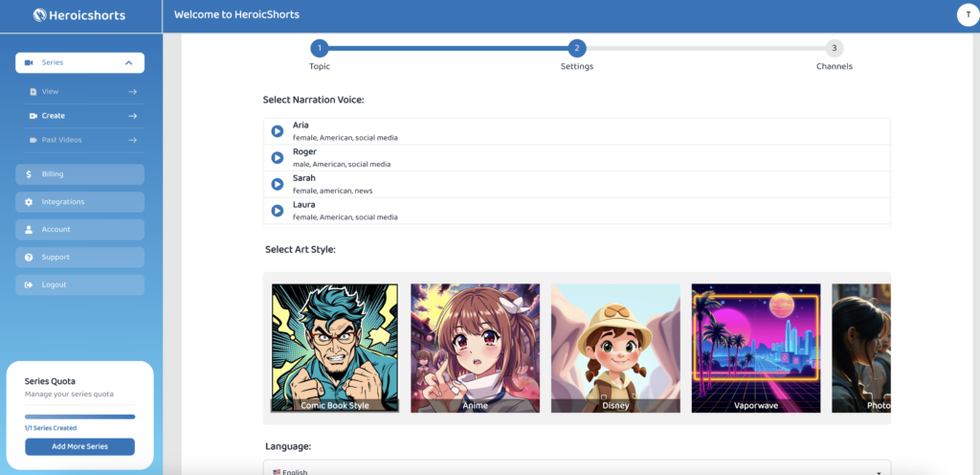Select the partially visible Photo art style
Screen dimensions: 980x475
[x=861, y=349]
